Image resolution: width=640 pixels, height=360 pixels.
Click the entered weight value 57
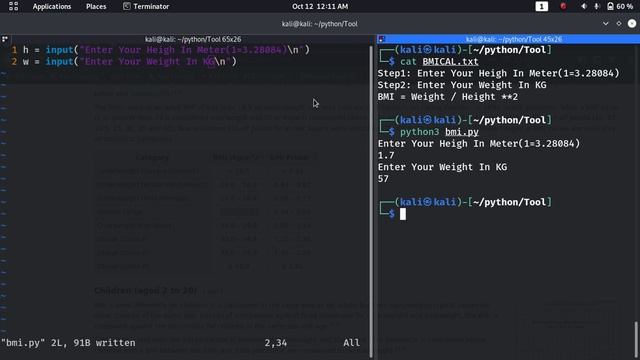click(383, 179)
